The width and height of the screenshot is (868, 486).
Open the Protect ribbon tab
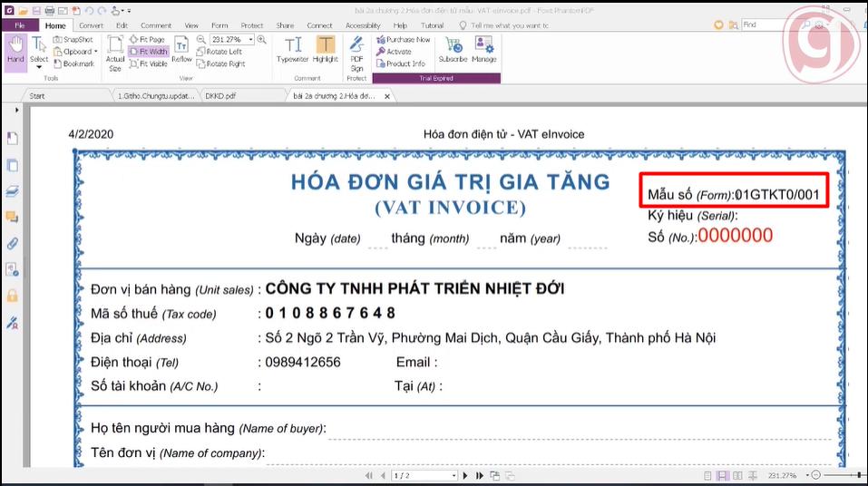252,25
